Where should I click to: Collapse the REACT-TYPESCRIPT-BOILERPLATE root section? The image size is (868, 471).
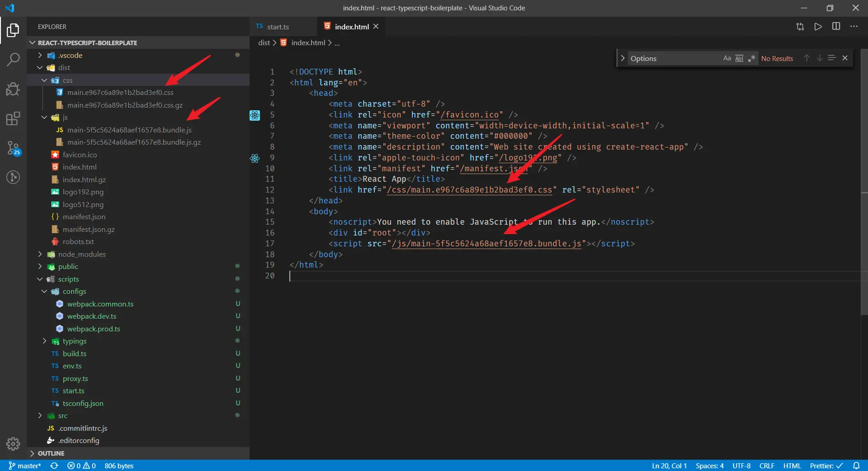pyautogui.click(x=32, y=43)
